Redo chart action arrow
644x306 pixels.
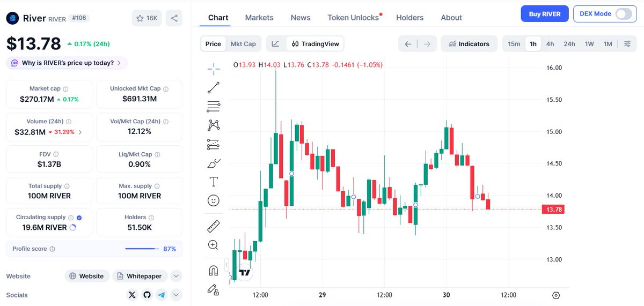coord(427,44)
